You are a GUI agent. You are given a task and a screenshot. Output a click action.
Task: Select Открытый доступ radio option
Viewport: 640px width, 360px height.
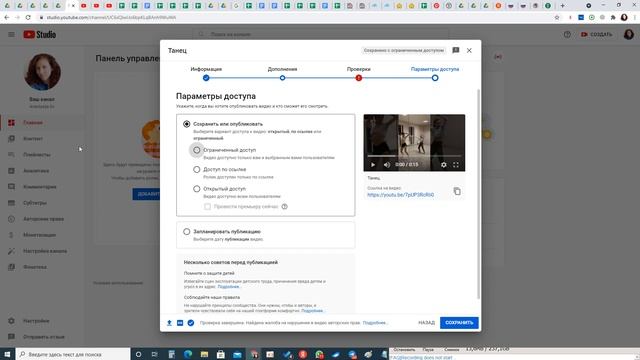(197, 189)
